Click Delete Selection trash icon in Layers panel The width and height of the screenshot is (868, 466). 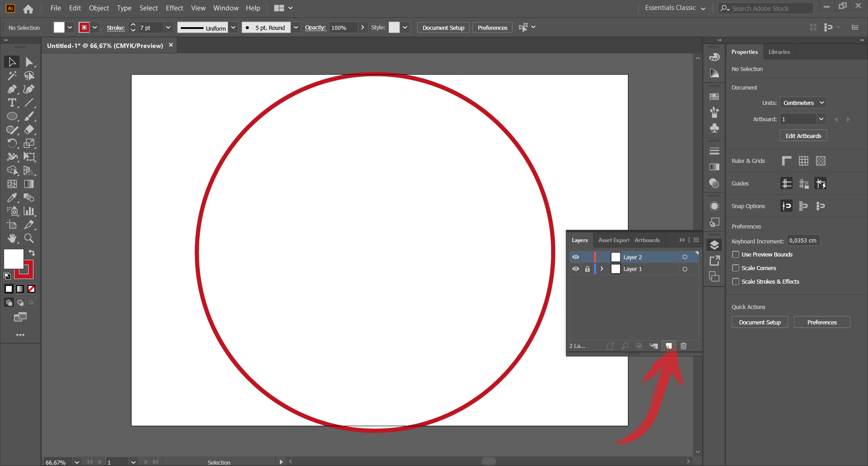pyautogui.click(x=684, y=346)
